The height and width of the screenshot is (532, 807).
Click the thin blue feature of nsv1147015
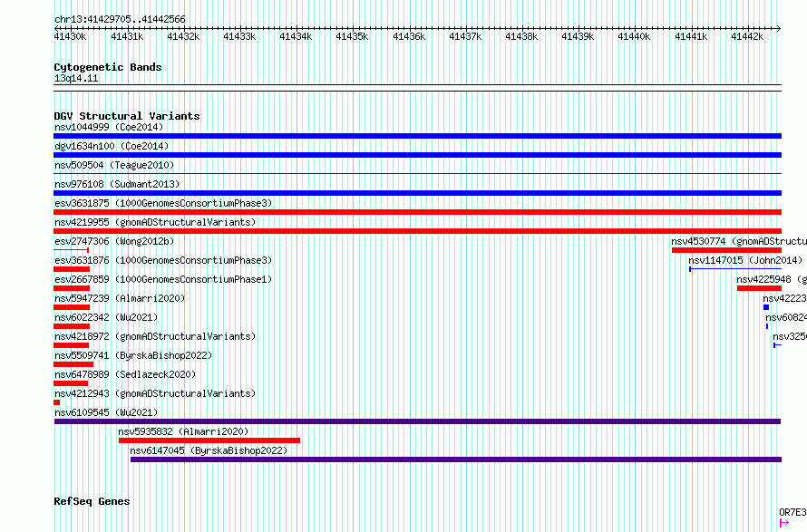(735, 269)
